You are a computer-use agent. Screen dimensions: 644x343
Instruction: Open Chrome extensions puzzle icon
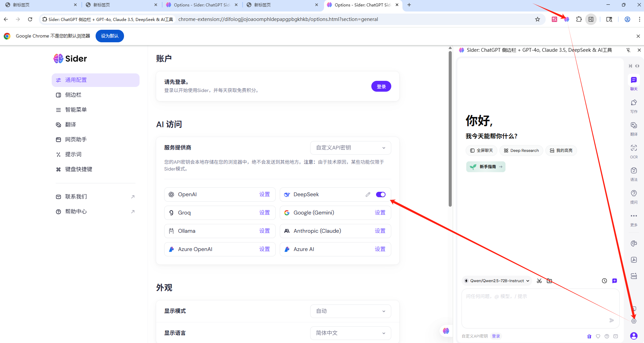point(579,19)
